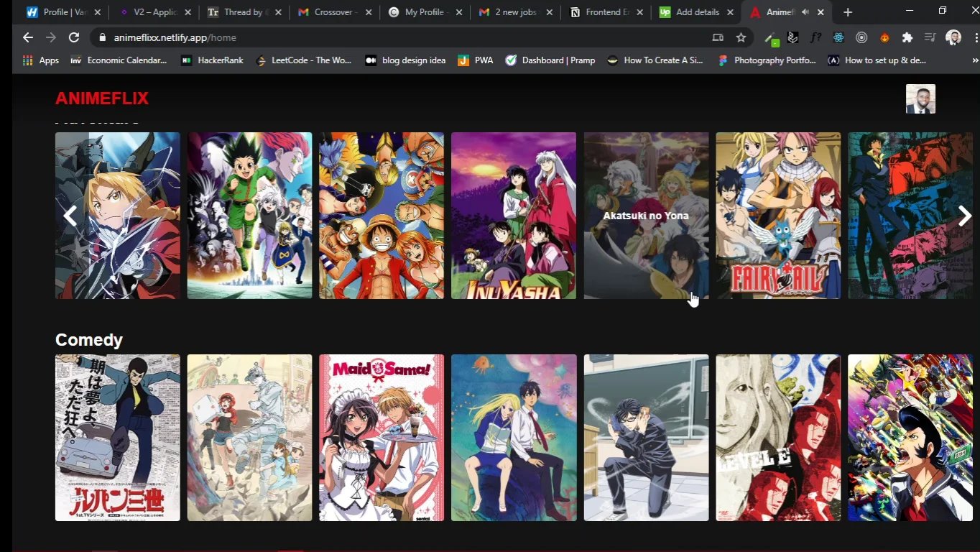Open the Extensions puzzle-piece menu
This screenshot has height=552, width=980.
tap(907, 37)
